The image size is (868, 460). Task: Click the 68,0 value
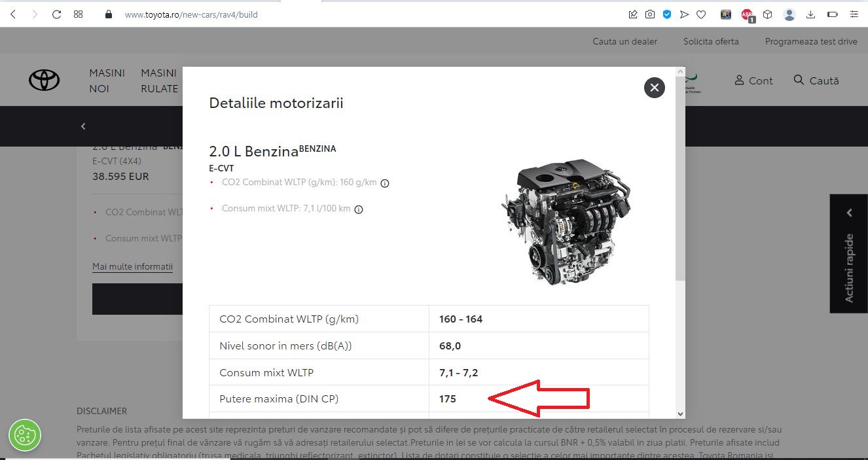point(450,346)
